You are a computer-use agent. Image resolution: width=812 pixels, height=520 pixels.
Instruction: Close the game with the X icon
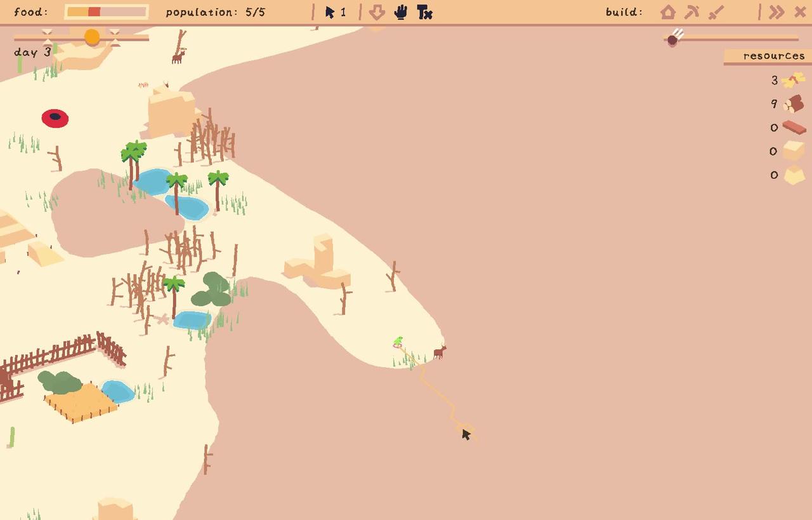(800, 12)
